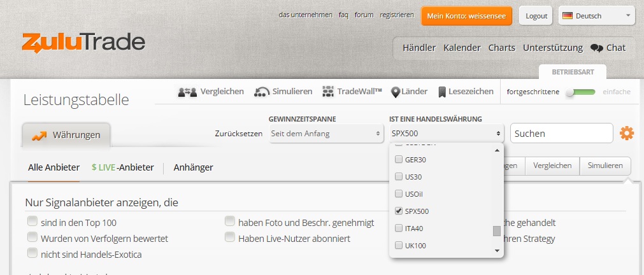Check the GER30 option

click(399, 159)
